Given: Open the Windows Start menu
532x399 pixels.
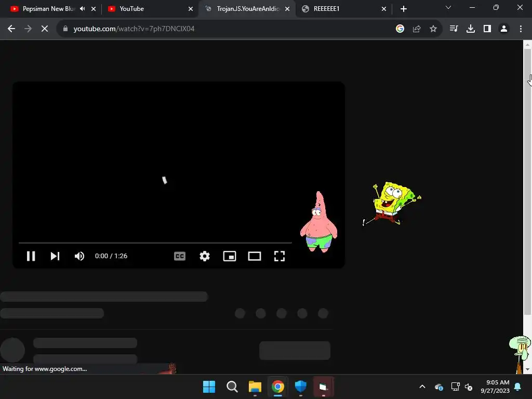Looking at the screenshot, I should point(209,387).
